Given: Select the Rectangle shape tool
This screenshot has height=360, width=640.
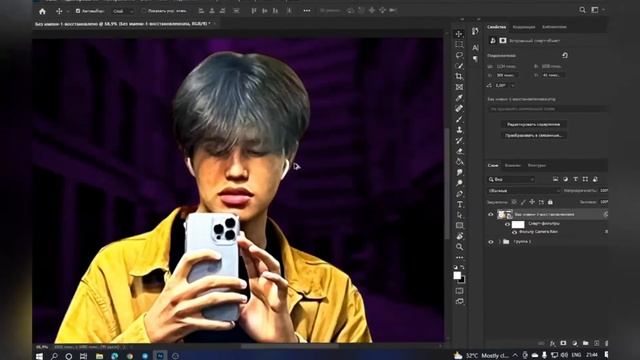Looking at the screenshot, I should [459, 225].
